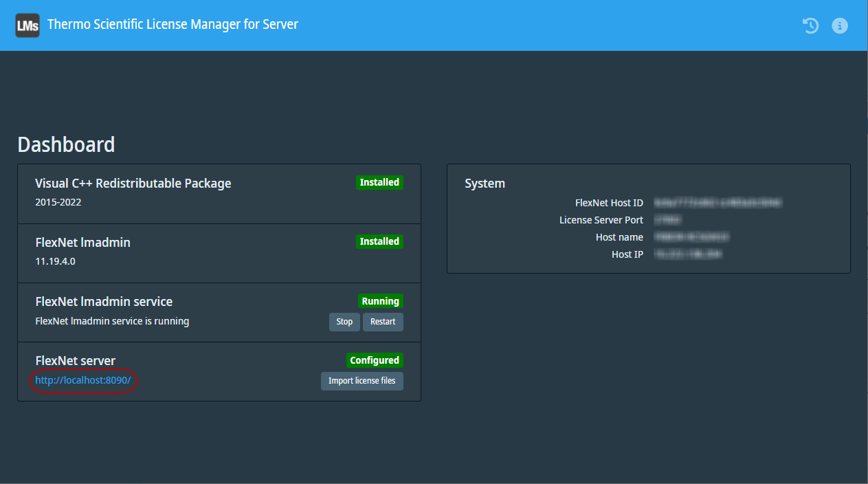Click the Import license files button

click(362, 381)
